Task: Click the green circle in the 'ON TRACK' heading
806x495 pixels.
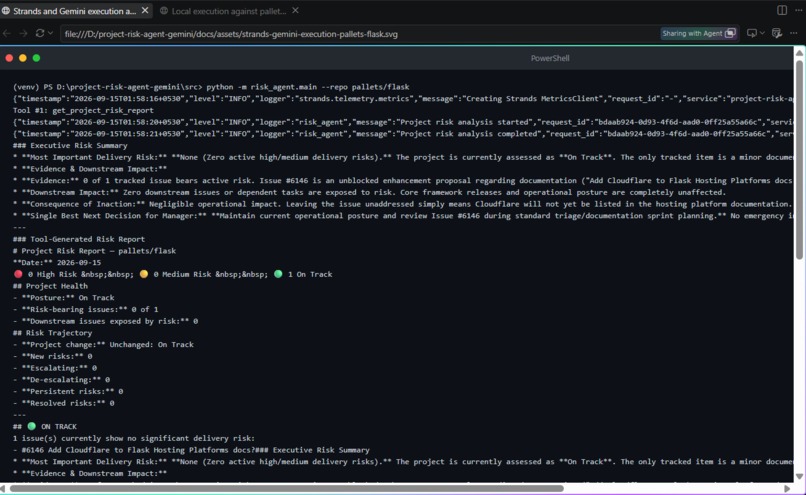Action: [x=32, y=426]
